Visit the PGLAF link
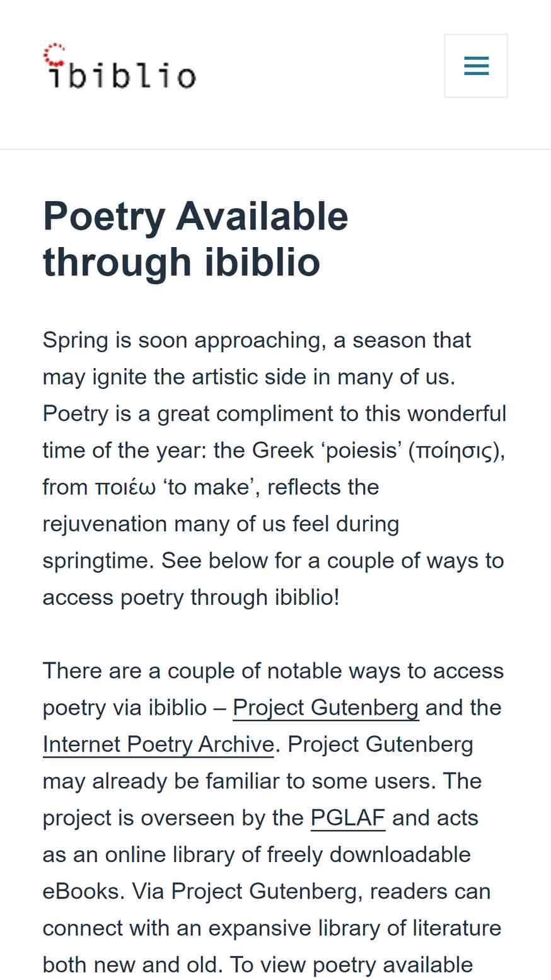The height and width of the screenshot is (980, 551). (x=348, y=818)
